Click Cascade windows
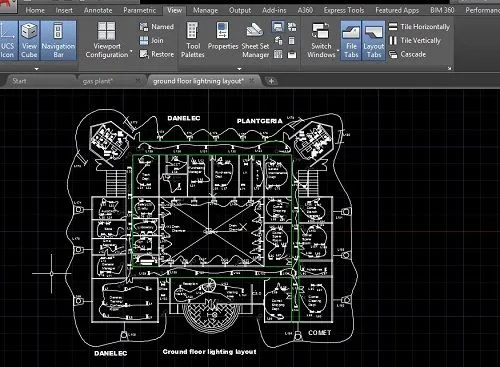 coord(407,54)
